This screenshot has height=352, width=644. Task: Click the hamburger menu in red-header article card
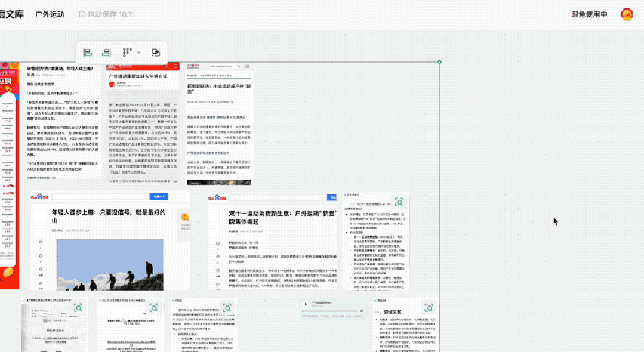tap(175, 66)
